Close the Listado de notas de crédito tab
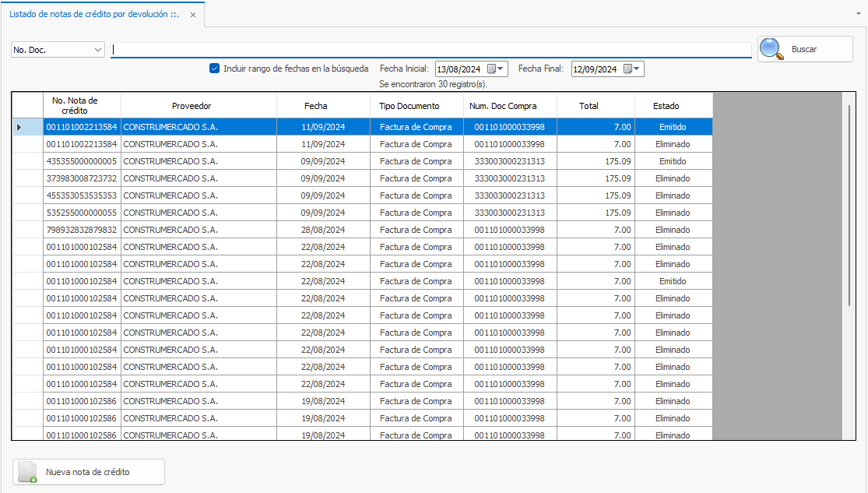The height and width of the screenshot is (493, 868). tap(192, 15)
